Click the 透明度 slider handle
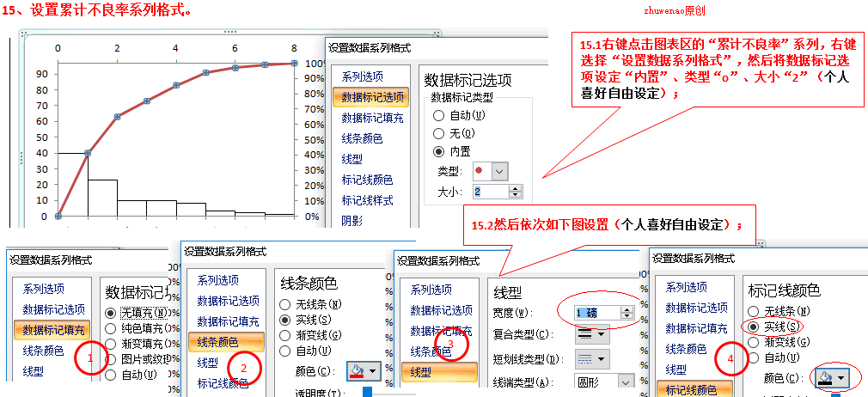The image size is (868, 397). pyautogui.click(x=368, y=392)
